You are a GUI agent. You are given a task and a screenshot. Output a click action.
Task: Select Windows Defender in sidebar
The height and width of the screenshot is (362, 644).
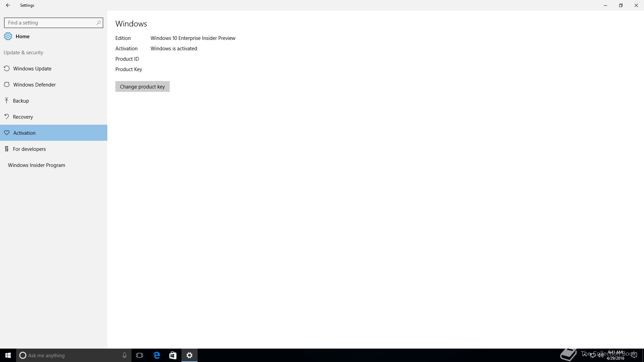(34, 85)
